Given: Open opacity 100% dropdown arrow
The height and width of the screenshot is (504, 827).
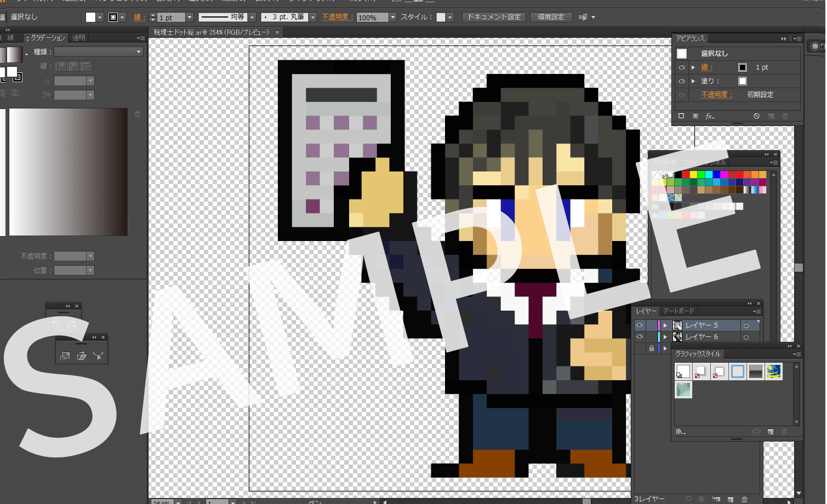Looking at the screenshot, I should point(392,18).
